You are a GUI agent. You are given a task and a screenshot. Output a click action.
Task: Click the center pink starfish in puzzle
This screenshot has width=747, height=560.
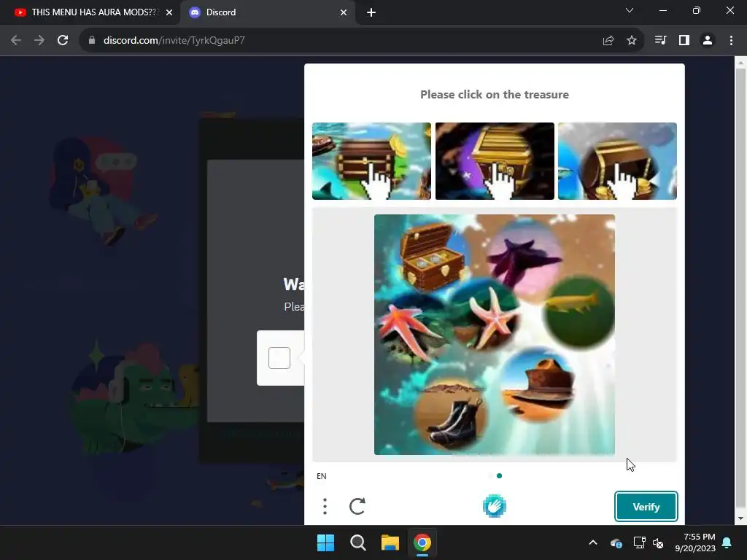pyautogui.click(x=493, y=318)
